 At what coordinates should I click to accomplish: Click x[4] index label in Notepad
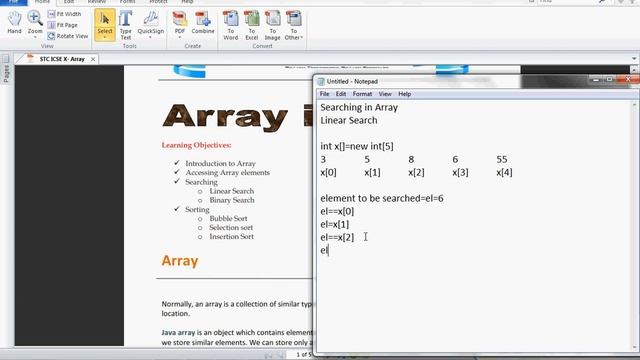pyautogui.click(x=504, y=172)
